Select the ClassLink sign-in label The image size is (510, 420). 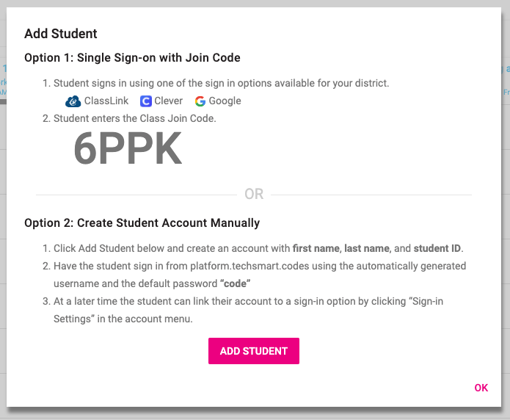[x=107, y=101]
